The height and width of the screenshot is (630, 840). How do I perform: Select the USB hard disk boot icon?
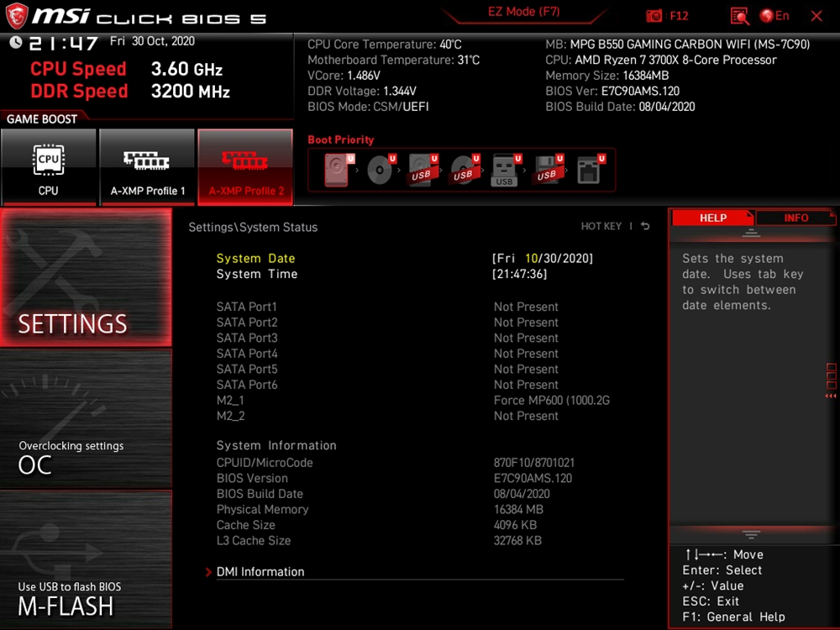(423, 170)
